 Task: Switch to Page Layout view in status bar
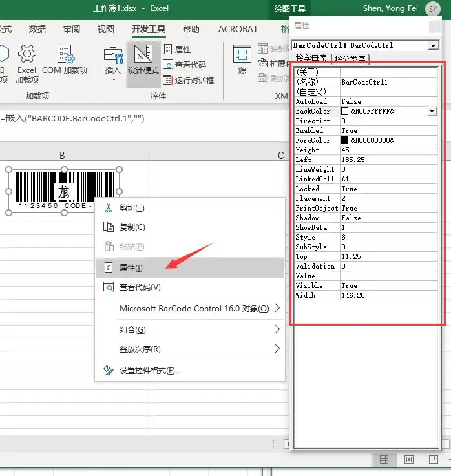[408, 459]
